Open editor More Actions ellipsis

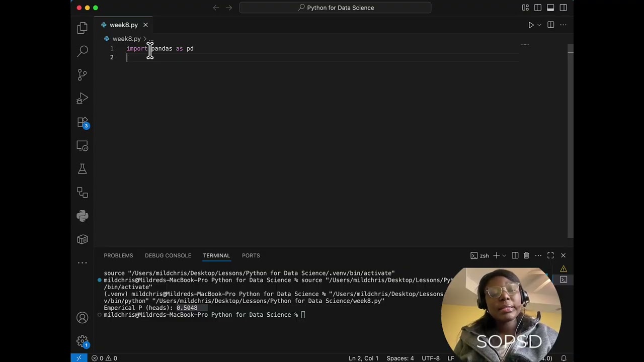563,25
